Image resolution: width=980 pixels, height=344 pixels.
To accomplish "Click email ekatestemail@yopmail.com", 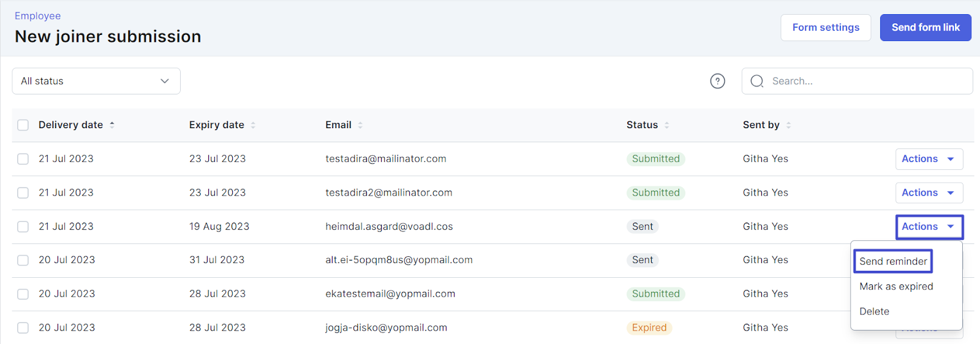I will 390,294.
